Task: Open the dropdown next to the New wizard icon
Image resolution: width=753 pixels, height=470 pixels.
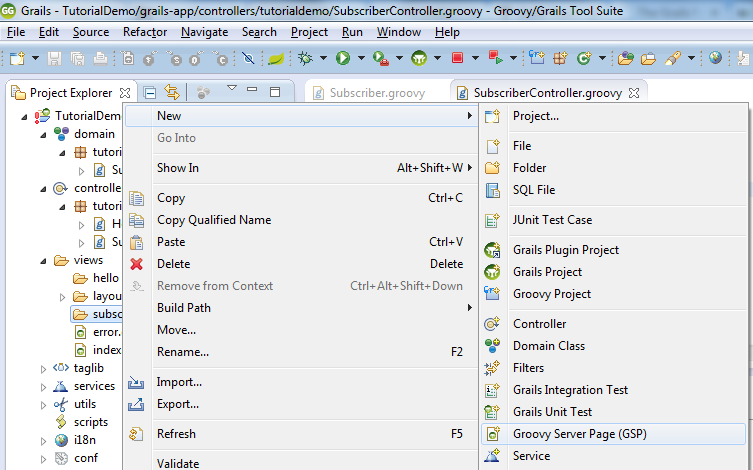Action: click(36, 58)
